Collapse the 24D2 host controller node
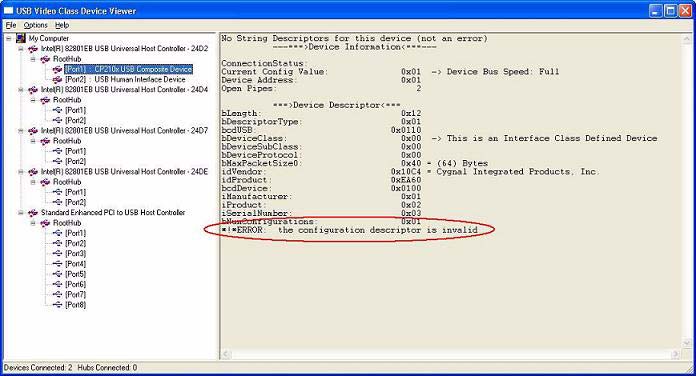696x376 pixels. pos(21,49)
